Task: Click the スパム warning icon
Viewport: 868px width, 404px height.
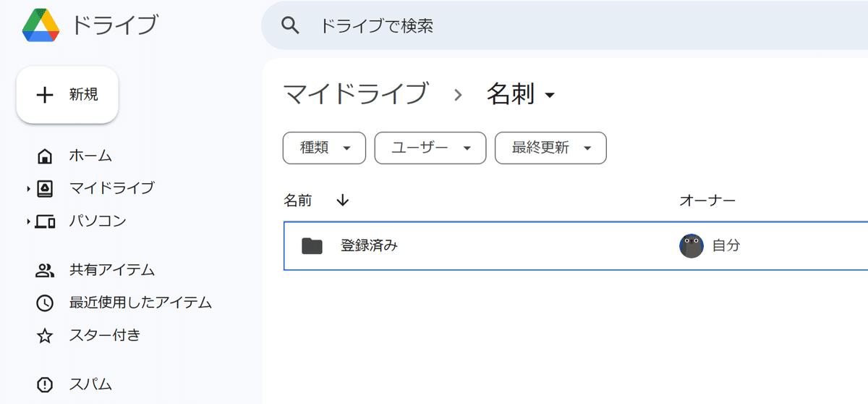Action: pos(45,384)
